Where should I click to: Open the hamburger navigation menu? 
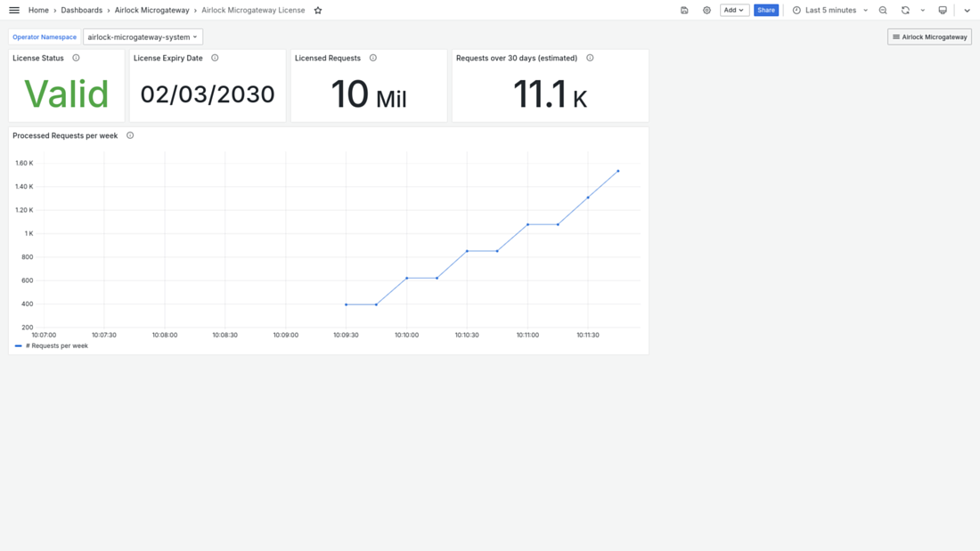tap(14, 10)
